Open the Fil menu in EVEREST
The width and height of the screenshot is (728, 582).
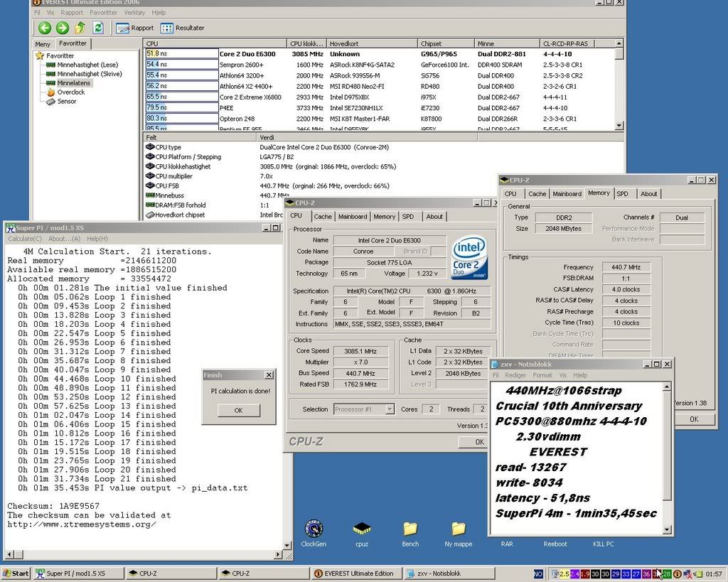(37, 13)
